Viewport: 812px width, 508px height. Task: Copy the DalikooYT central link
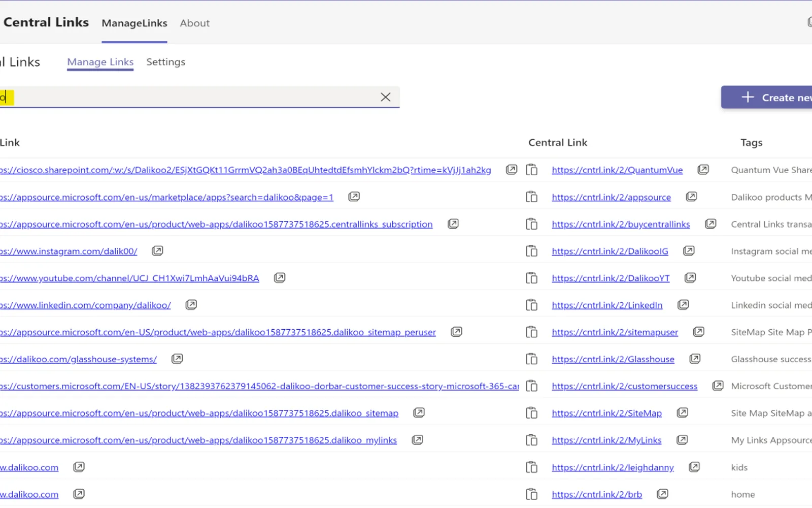[531, 278]
